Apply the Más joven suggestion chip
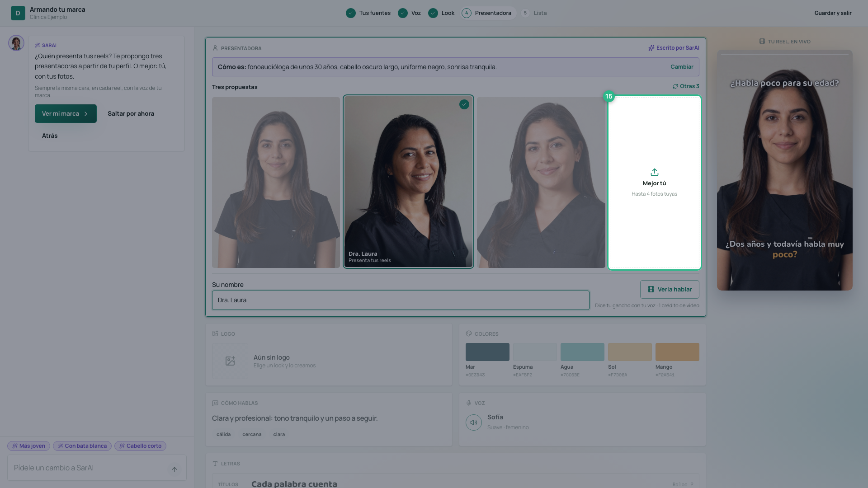The width and height of the screenshot is (868, 488). point(28,446)
